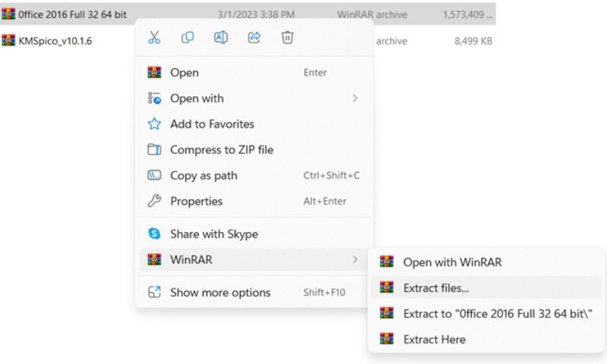Screen dimensions: 607x364
Task: Select Extract files... in WinRAR submenu
Action: [x=486, y=288]
